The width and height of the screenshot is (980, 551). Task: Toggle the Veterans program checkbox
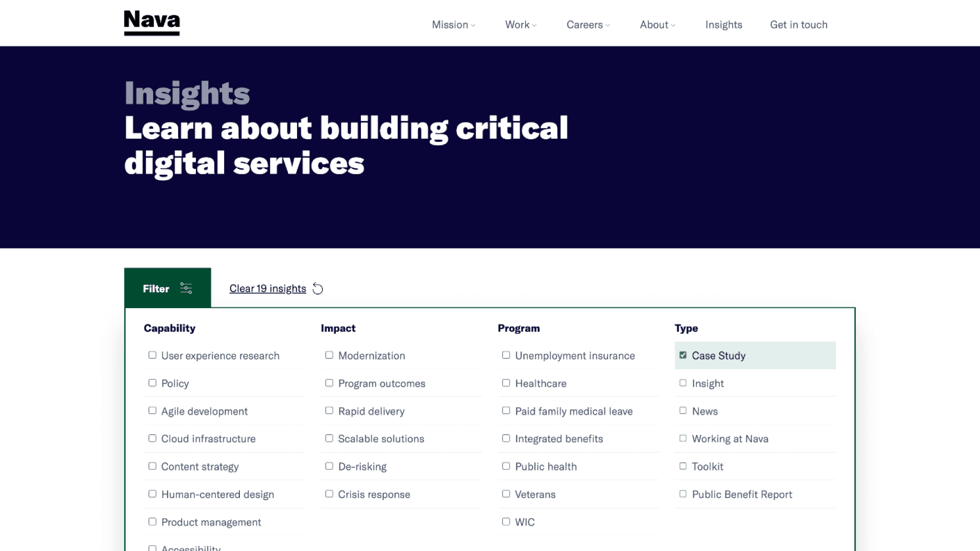[x=506, y=494]
